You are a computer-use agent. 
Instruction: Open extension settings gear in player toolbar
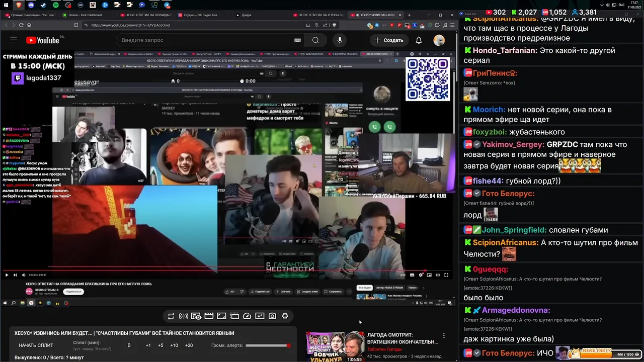point(285,316)
